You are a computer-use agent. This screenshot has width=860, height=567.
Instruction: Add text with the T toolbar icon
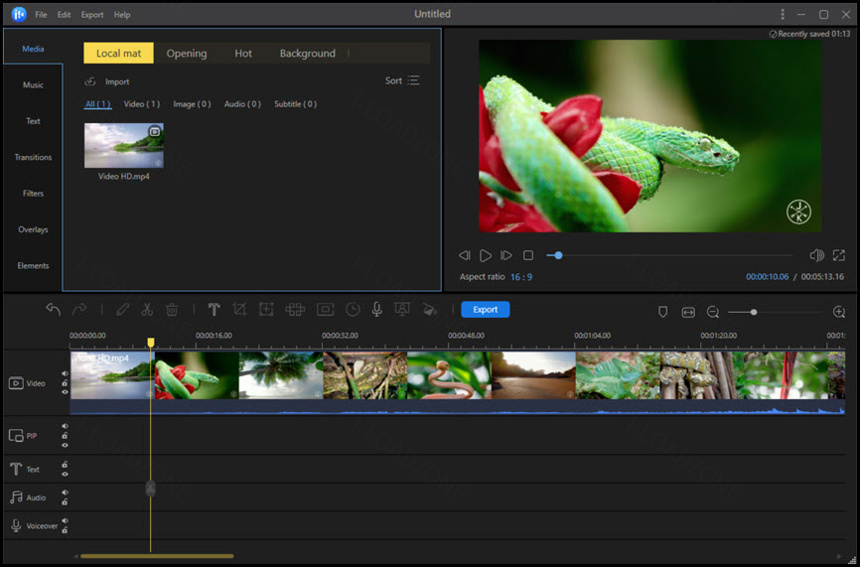click(214, 309)
